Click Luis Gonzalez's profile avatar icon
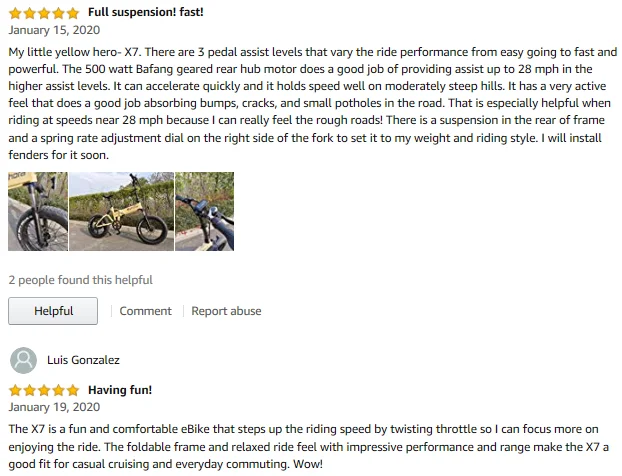This screenshot has height=476, width=622. click(x=22, y=359)
